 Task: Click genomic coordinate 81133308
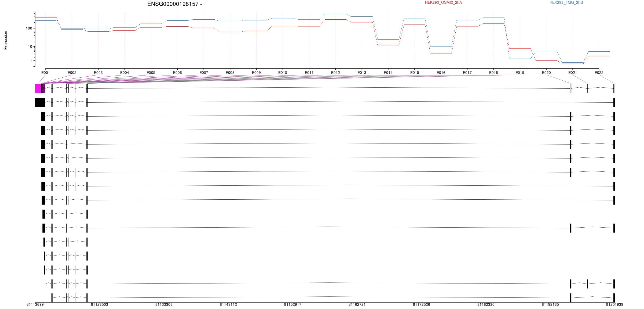tap(164, 304)
